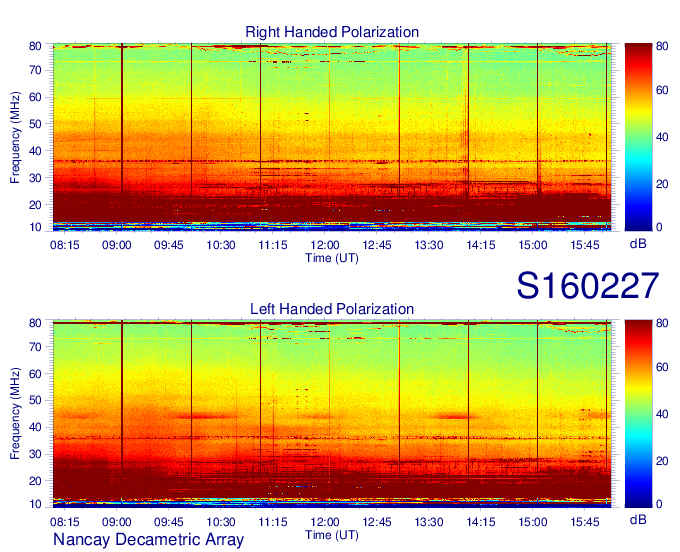Viewport: 680px width, 552px height.
Task: Click the 40 value on the bottom color bar
Action: [662, 414]
